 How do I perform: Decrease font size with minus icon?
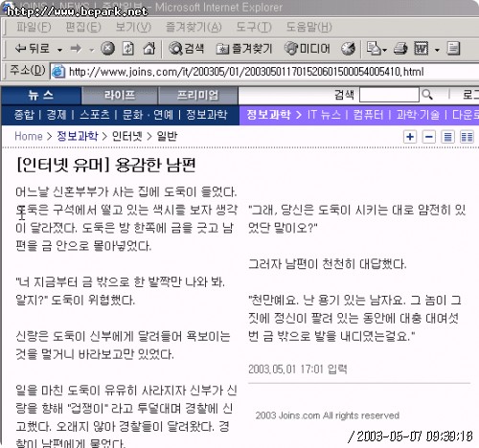click(429, 137)
